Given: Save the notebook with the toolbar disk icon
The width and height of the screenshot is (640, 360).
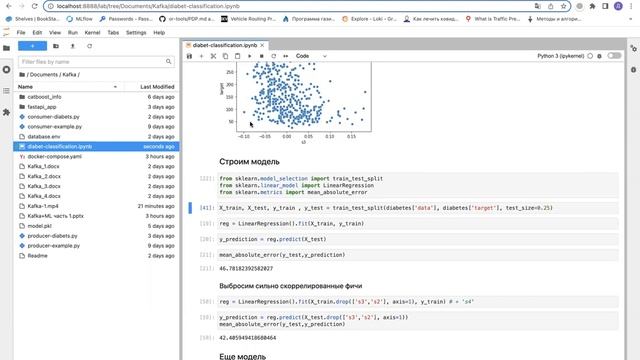Looking at the screenshot, I should pyautogui.click(x=189, y=56).
